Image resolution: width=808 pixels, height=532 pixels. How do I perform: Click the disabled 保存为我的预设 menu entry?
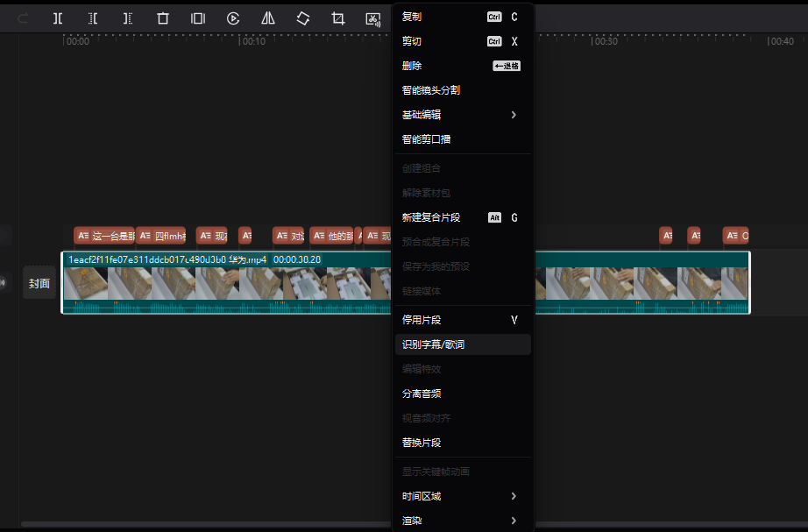pos(463,266)
